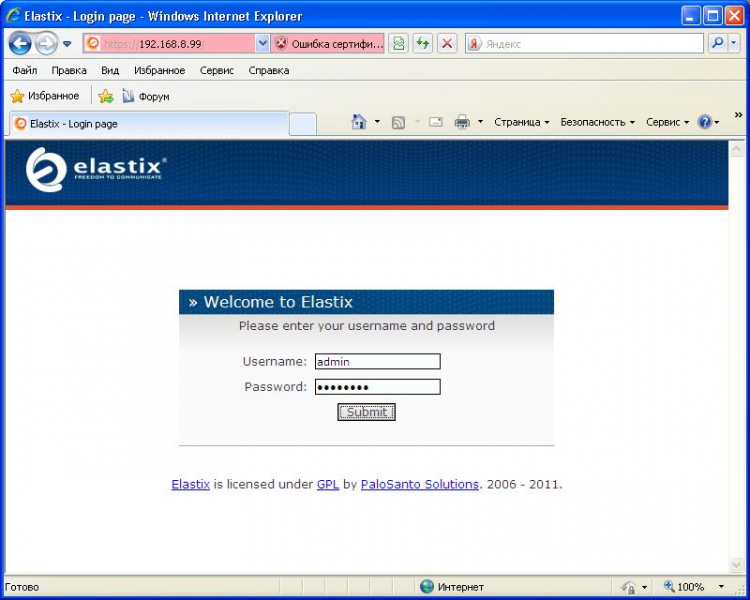Follow the PaloSanto Solutions link

click(419, 484)
